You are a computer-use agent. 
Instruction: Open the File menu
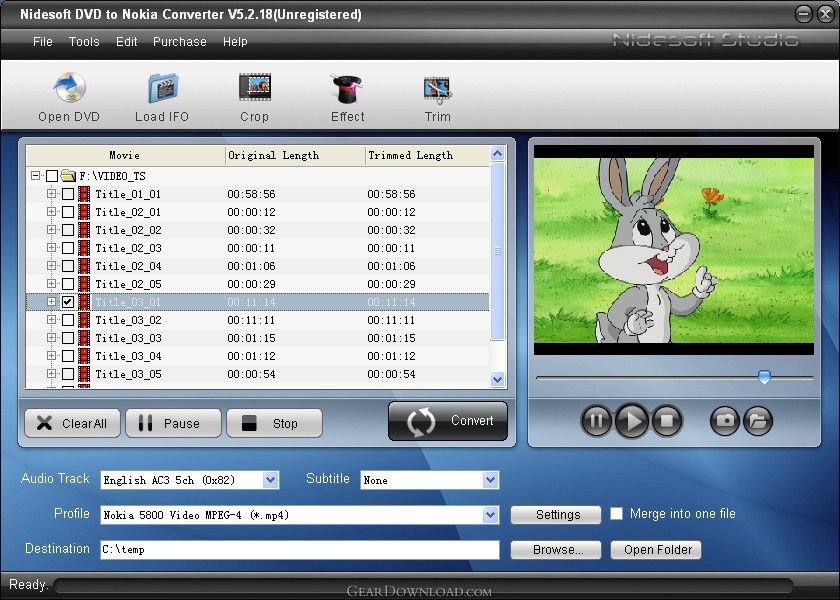tap(43, 42)
